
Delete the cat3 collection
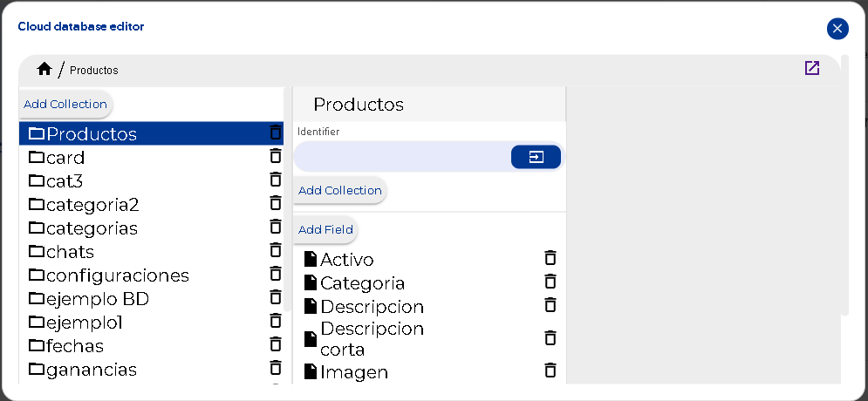[x=275, y=180]
